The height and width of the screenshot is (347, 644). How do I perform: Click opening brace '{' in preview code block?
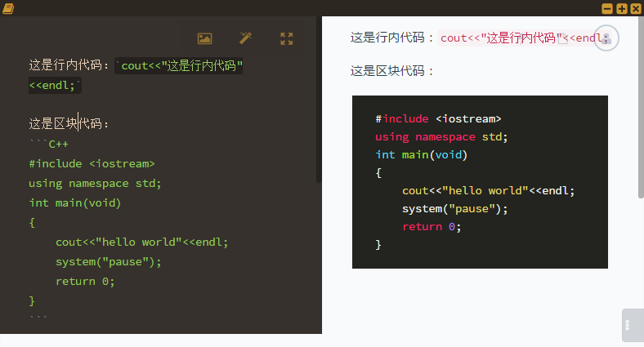[378, 172]
